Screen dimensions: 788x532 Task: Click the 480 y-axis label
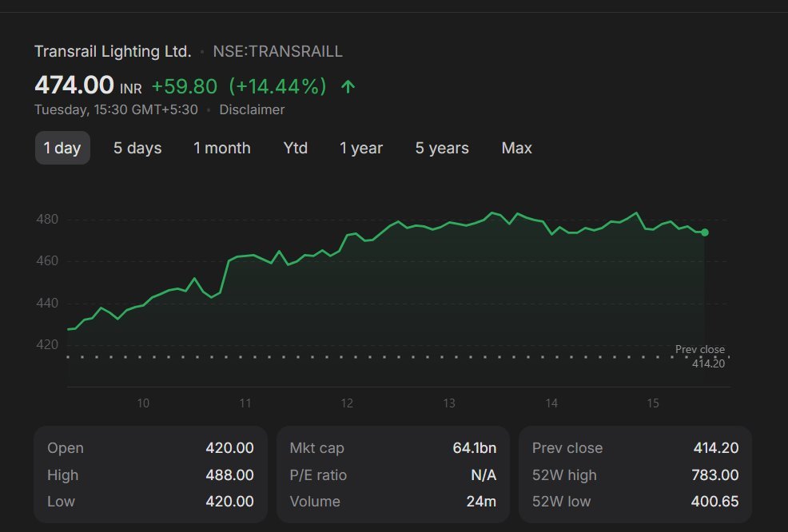(47, 219)
